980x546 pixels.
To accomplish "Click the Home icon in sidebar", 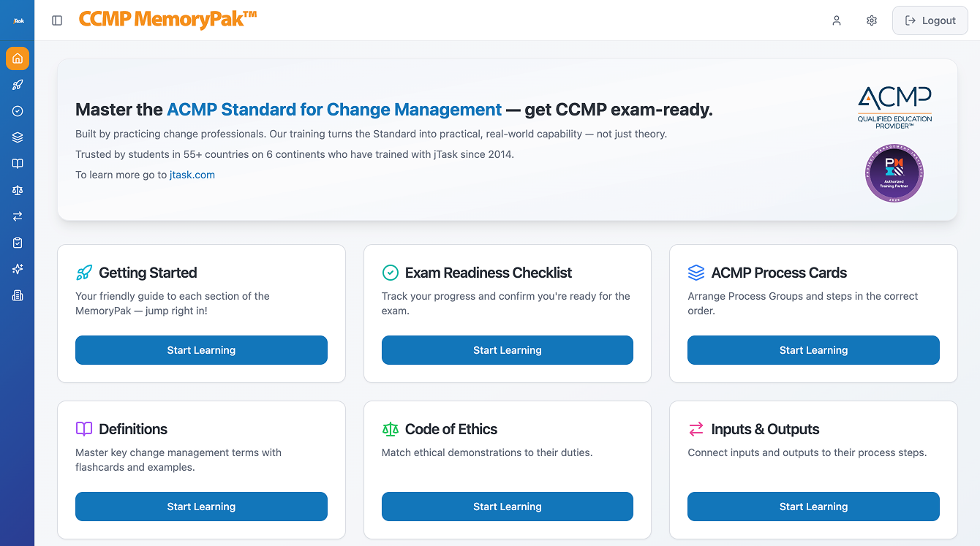I will click(x=18, y=58).
